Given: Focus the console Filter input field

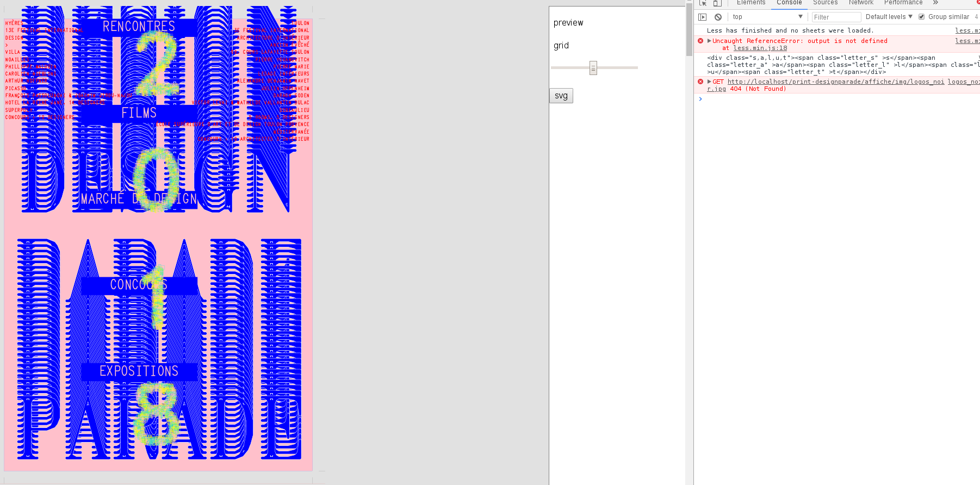Looking at the screenshot, I should (x=836, y=17).
